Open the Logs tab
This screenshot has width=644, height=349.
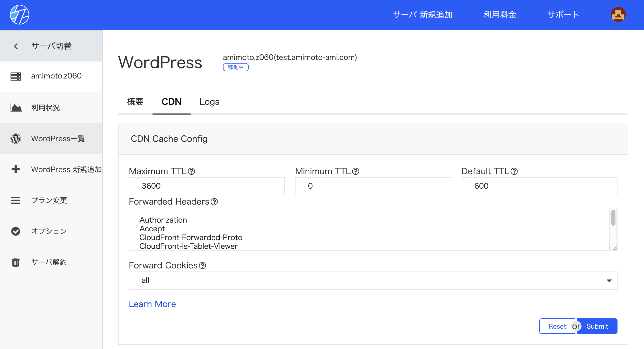click(x=209, y=102)
